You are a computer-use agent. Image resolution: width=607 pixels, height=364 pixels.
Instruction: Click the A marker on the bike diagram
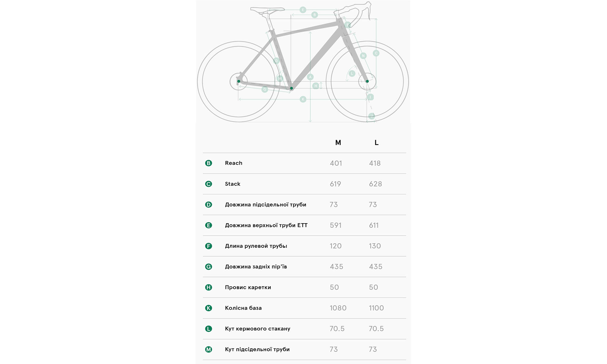pos(310,77)
